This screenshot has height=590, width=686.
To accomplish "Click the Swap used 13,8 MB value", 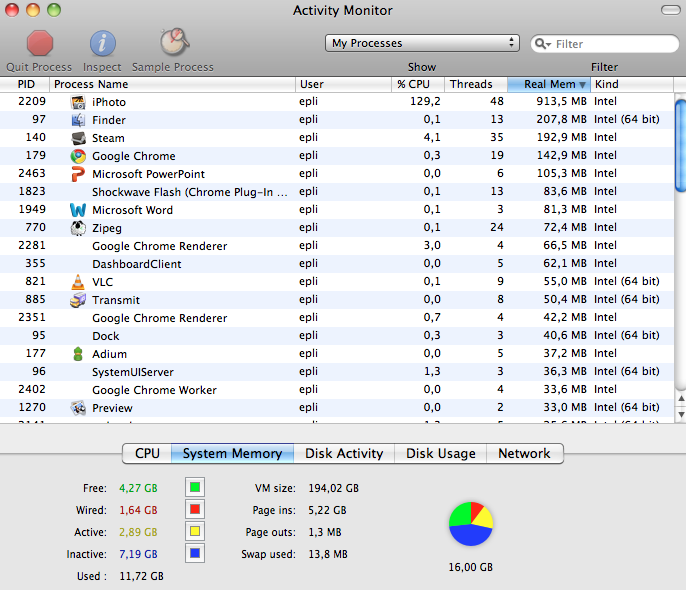I will click(x=328, y=554).
